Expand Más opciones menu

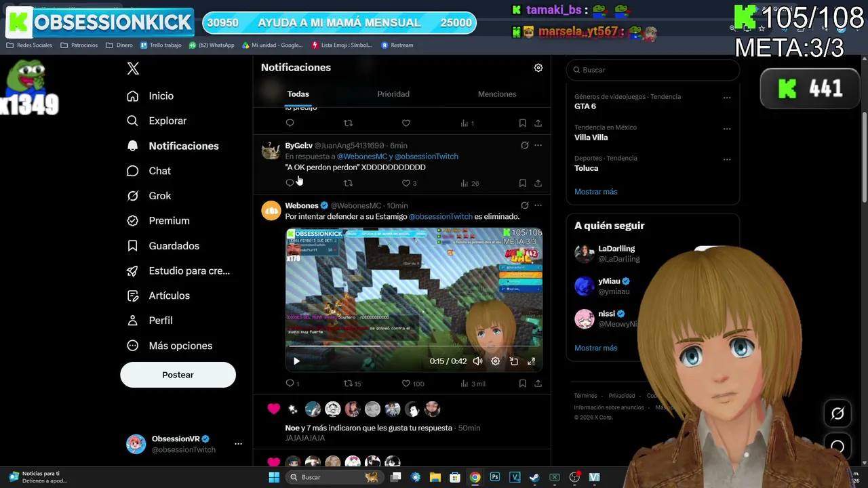click(170, 346)
